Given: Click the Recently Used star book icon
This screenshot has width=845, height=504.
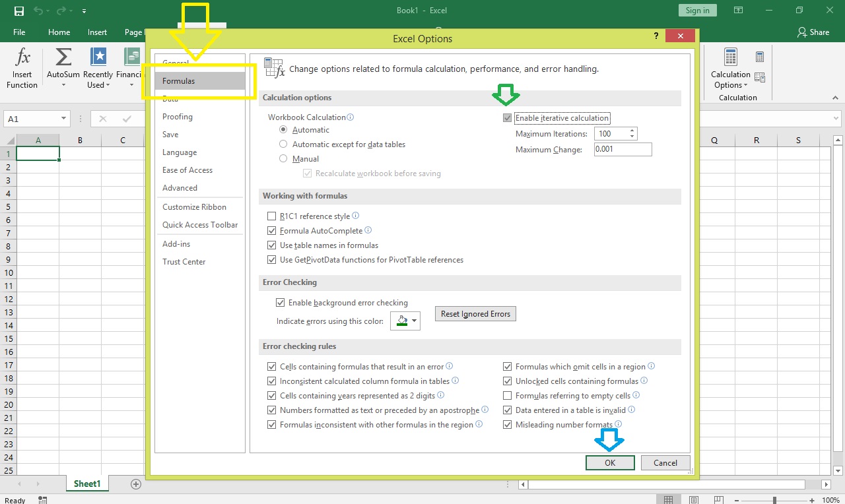Looking at the screenshot, I should [x=98, y=57].
